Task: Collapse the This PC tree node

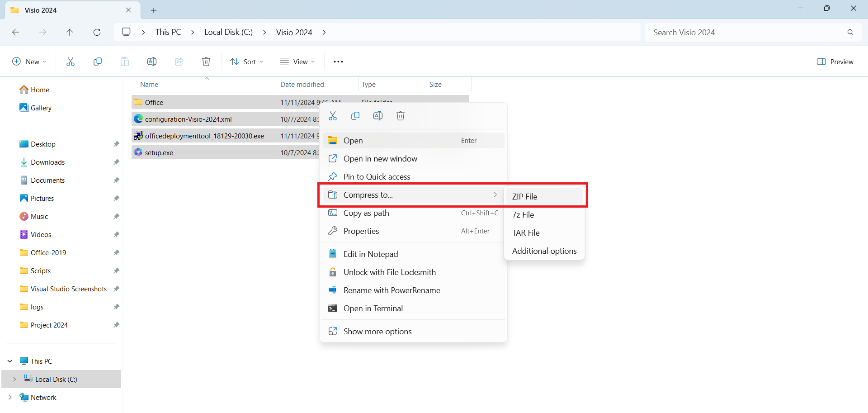Action: coord(10,361)
